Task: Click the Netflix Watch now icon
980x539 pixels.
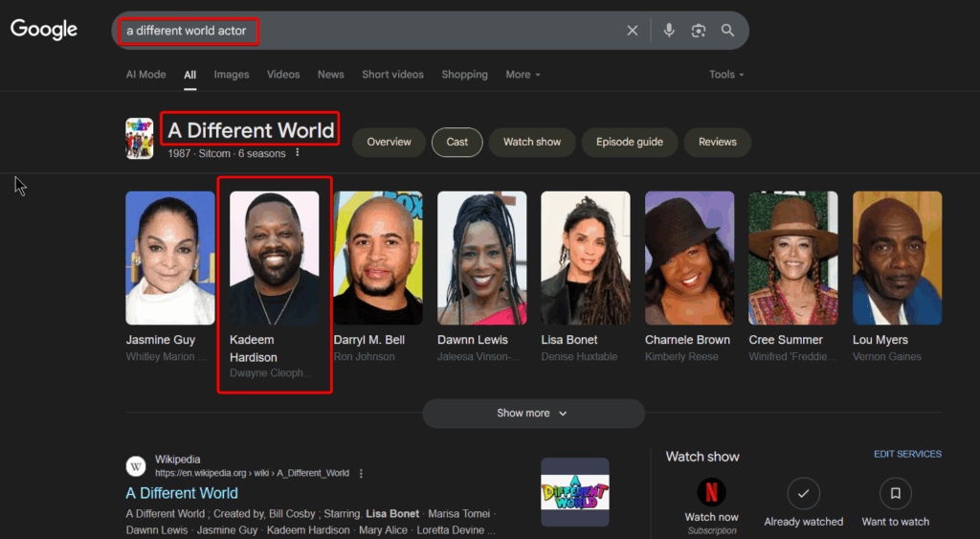Action: [x=711, y=492]
